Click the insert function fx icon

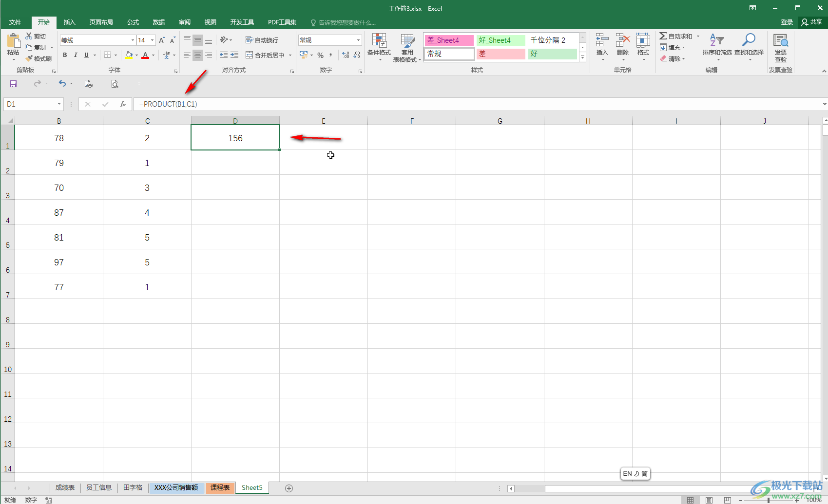pos(123,104)
